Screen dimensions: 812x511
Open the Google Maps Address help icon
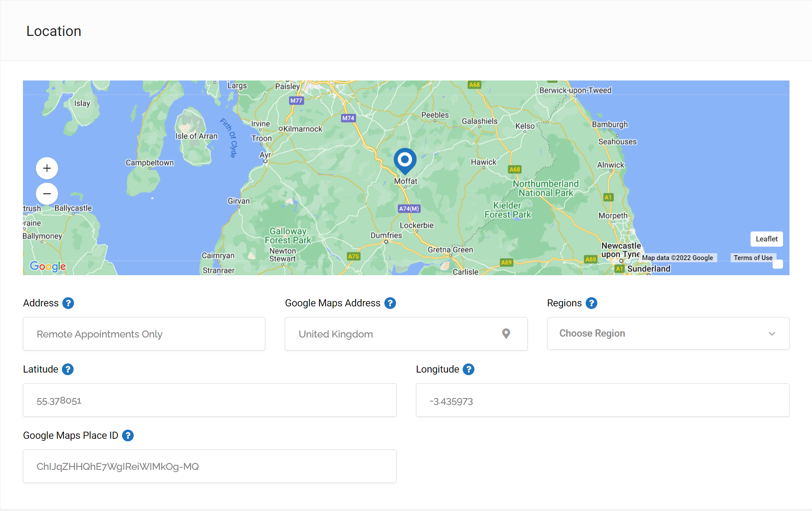tap(390, 303)
